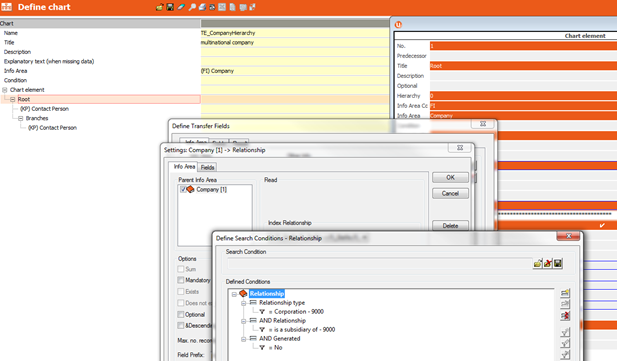This screenshot has width=617, height=361.
Task: Close the Define Transfer Fields window
Action: [483, 124]
